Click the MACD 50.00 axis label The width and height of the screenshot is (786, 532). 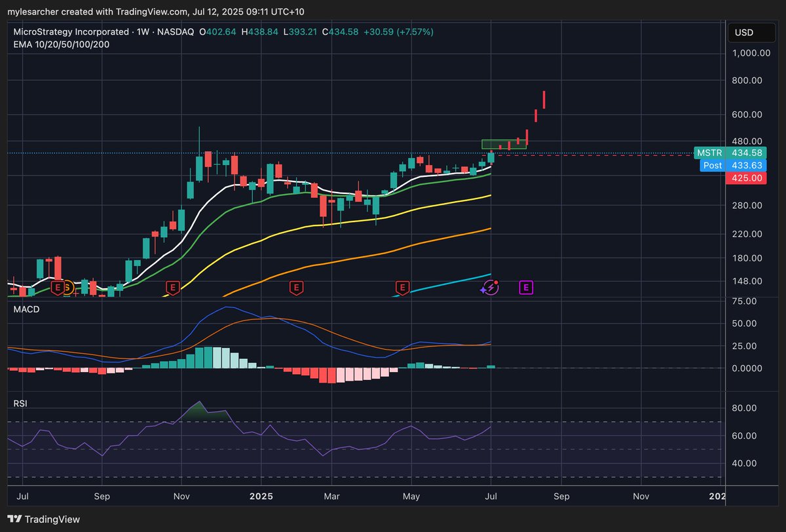click(746, 324)
